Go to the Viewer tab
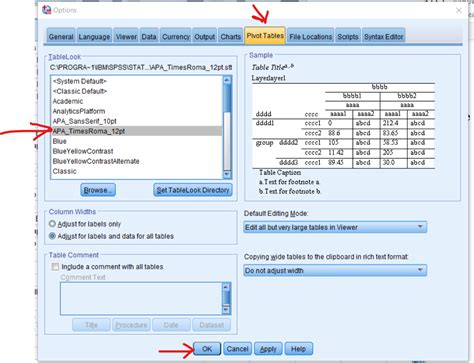The width and height of the screenshot is (474, 363). click(x=126, y=36)
